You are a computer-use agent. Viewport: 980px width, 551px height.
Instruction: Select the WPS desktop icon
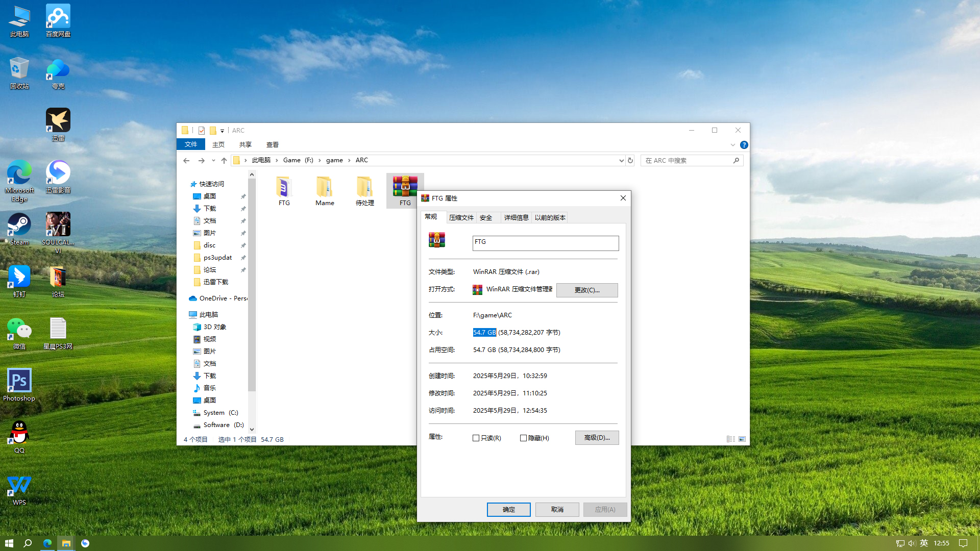19,489
